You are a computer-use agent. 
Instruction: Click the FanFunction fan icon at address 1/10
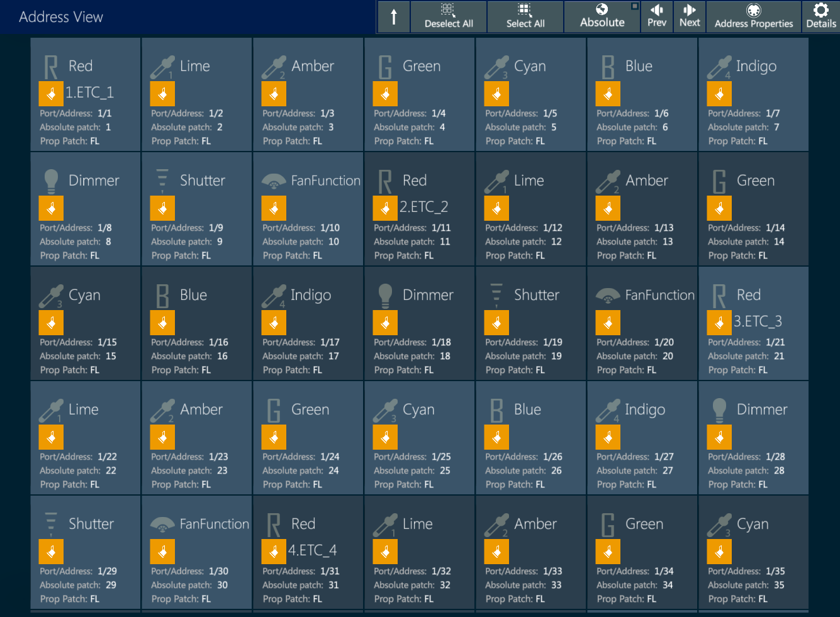(274, 182)
